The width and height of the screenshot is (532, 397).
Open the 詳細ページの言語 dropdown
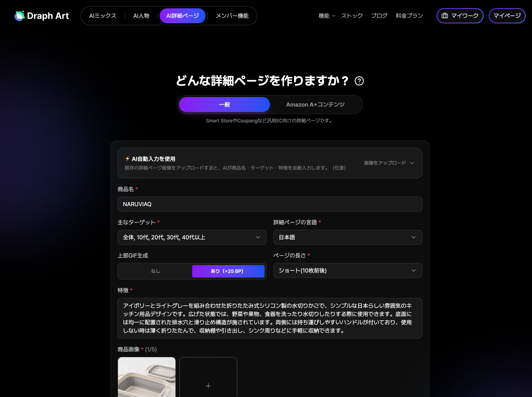(x=348, y=237)
